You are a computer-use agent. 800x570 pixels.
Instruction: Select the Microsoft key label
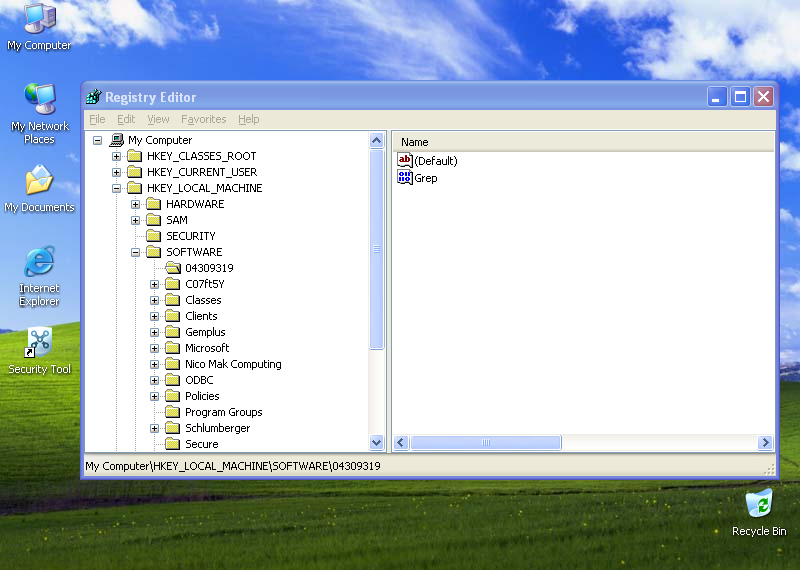tap(207, 348)
